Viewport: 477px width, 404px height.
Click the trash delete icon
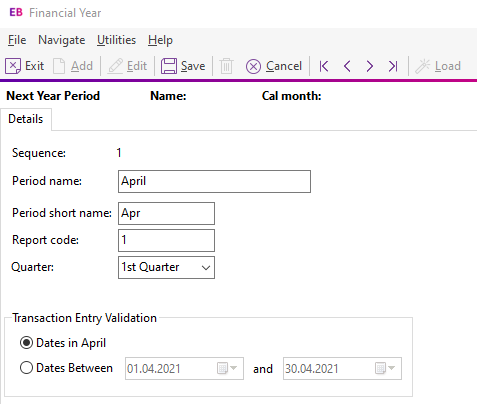click(x=226, y=66)
